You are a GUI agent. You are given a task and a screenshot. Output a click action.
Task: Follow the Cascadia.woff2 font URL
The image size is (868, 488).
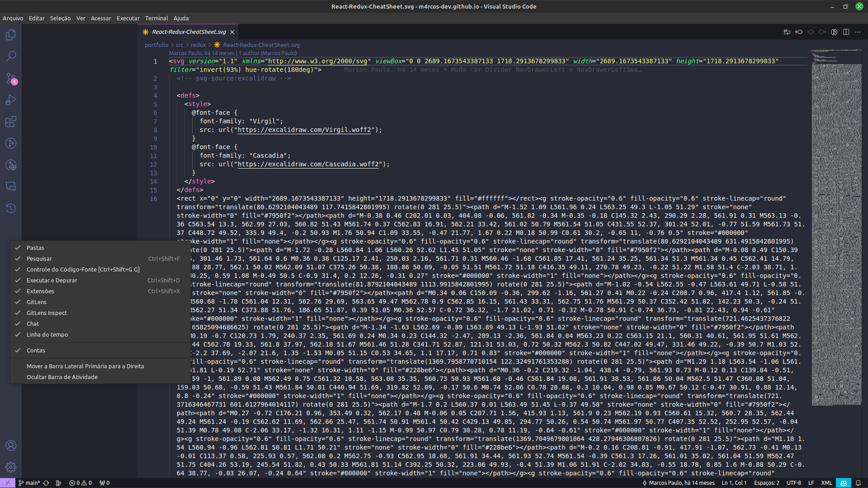coord(308,164)
